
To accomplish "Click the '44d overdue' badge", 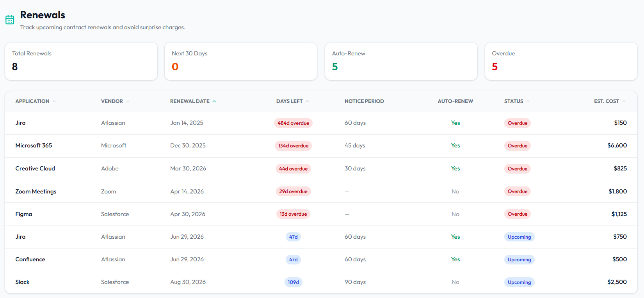I will tap(293, 169).
